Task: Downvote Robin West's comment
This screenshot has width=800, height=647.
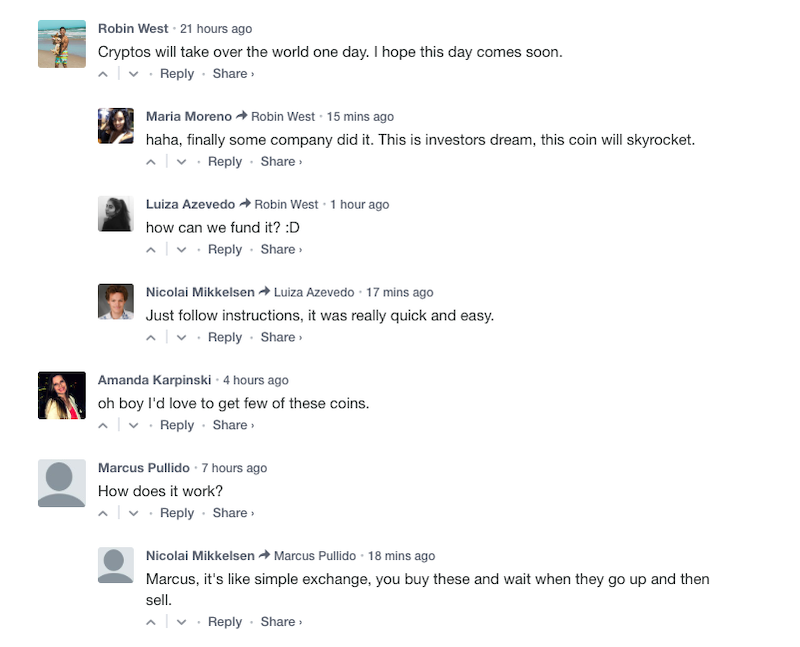Action: (x=134, y=74)
